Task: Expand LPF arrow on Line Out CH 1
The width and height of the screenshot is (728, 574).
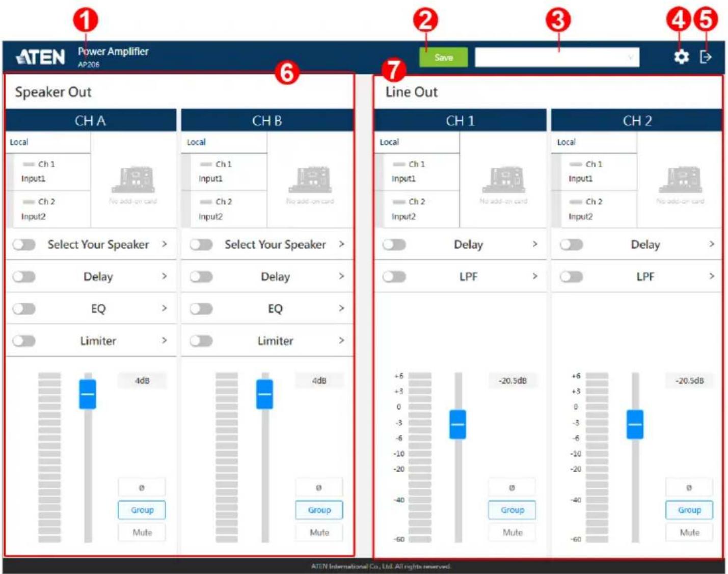Action: tap(534, 276)
